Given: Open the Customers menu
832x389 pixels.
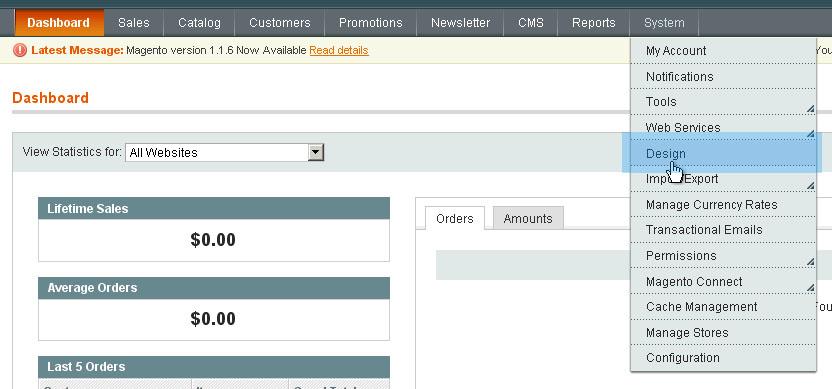Looking at the screenshot, I should click(x=280, y=23).
